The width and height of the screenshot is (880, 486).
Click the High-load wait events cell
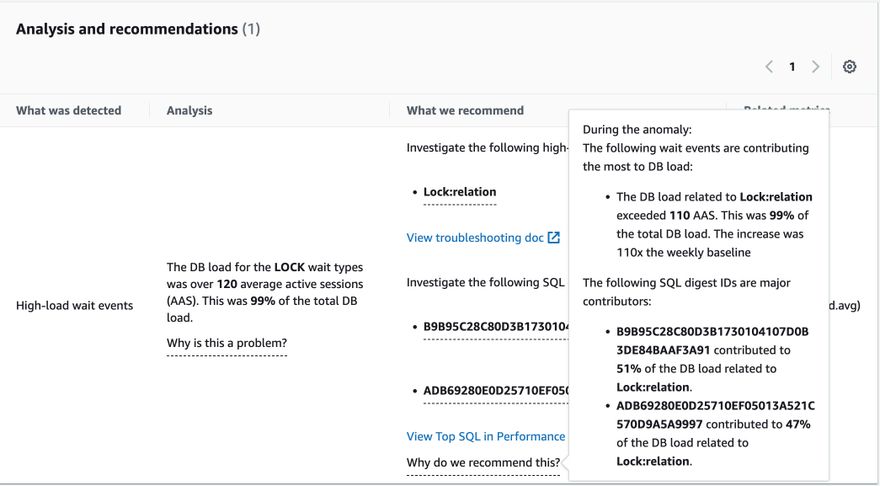pyautogui.click(x=75, y=306)
